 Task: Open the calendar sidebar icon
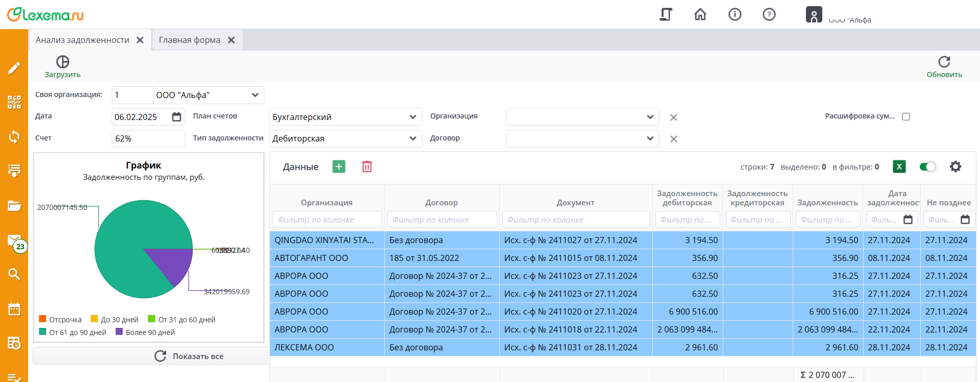pos(14,309)
